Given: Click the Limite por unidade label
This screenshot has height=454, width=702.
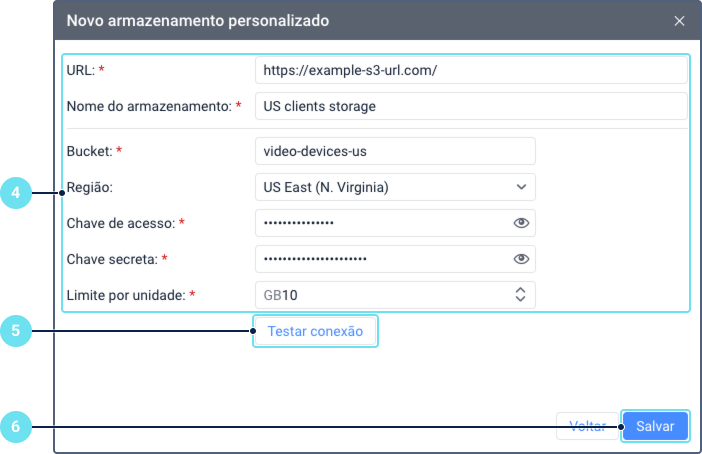Looking at the screenshot, I should tap(126, 295).
